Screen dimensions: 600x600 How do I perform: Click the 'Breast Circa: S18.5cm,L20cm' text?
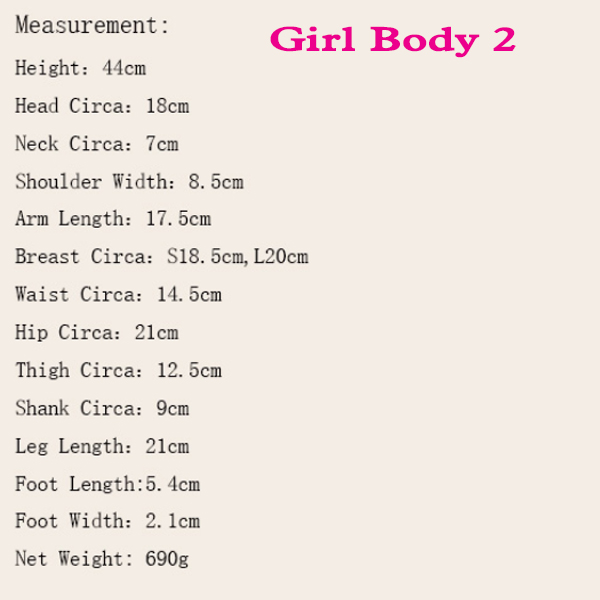point(162,256)
